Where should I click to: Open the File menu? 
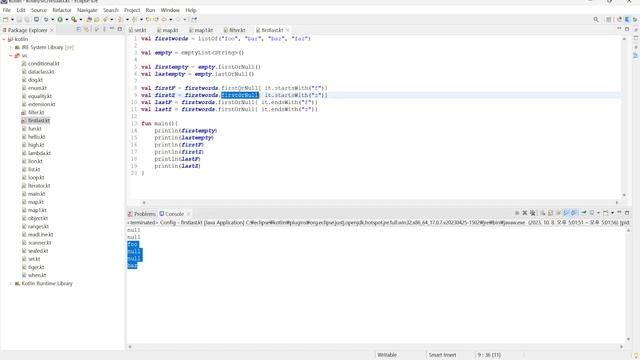7,10
